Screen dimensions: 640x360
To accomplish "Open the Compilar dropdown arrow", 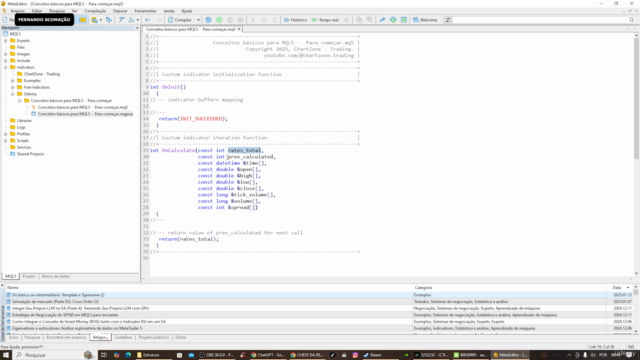I will (x=198, y=20).
